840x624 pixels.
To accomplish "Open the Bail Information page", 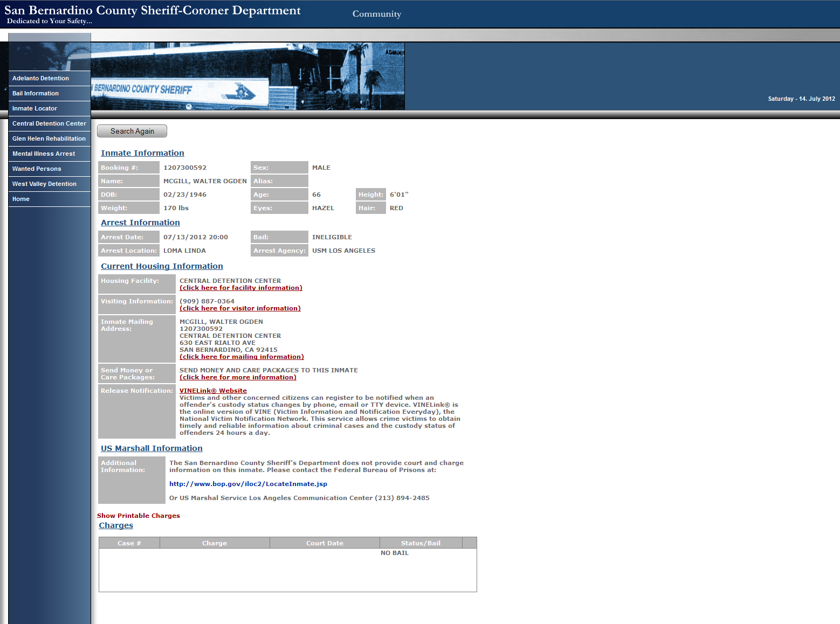I will pos(36,93).
